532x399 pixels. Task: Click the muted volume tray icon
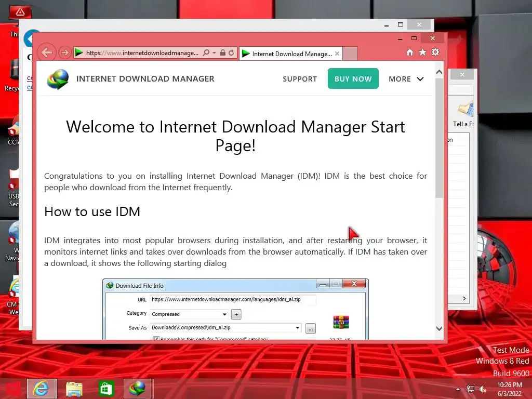(483, 389)
